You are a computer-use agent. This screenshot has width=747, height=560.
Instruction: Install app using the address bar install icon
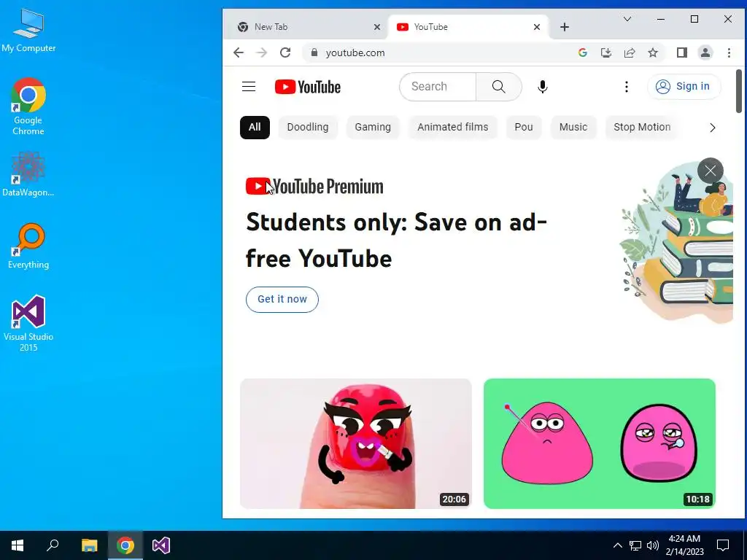(x=606, y=52)
